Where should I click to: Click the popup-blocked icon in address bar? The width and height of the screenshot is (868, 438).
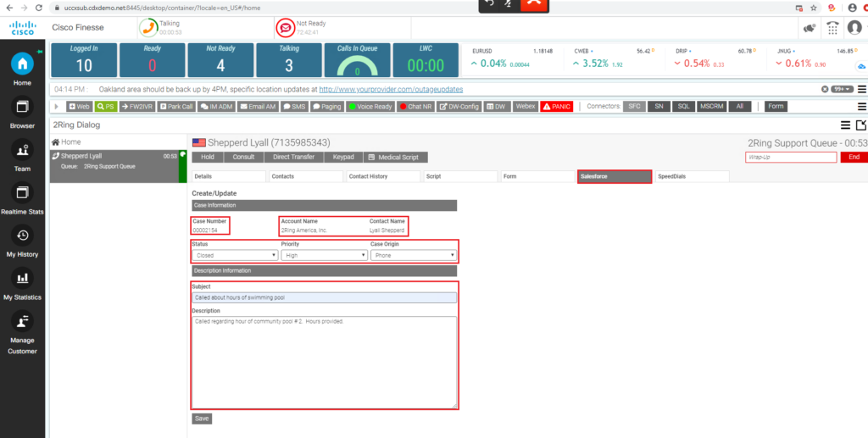(798, 8)
